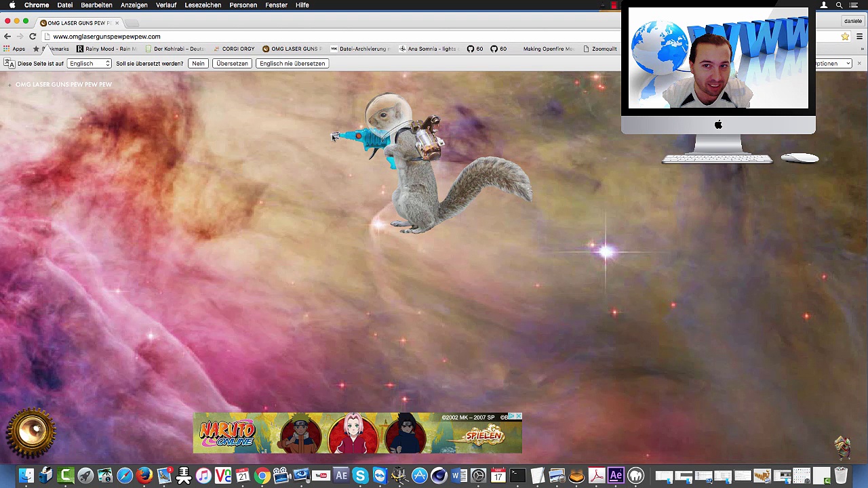Image resolution: width=868 pixels, height=488 pixels.
Task: Open the Terminal dock icon
Action: click(517, 476)
